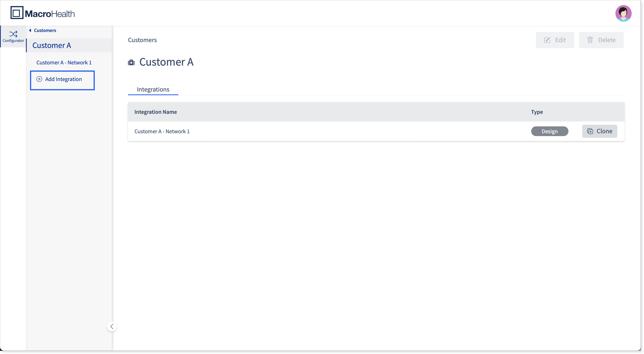Viewport: 644px width, 354px height.
Task: Go back using the Customers caret arrow
Action: coord(30,30)
